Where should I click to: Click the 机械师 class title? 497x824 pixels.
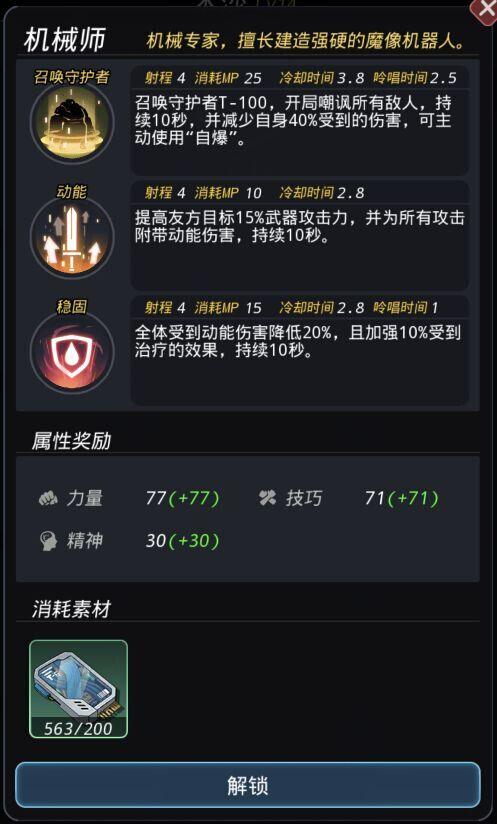(65, 40)
